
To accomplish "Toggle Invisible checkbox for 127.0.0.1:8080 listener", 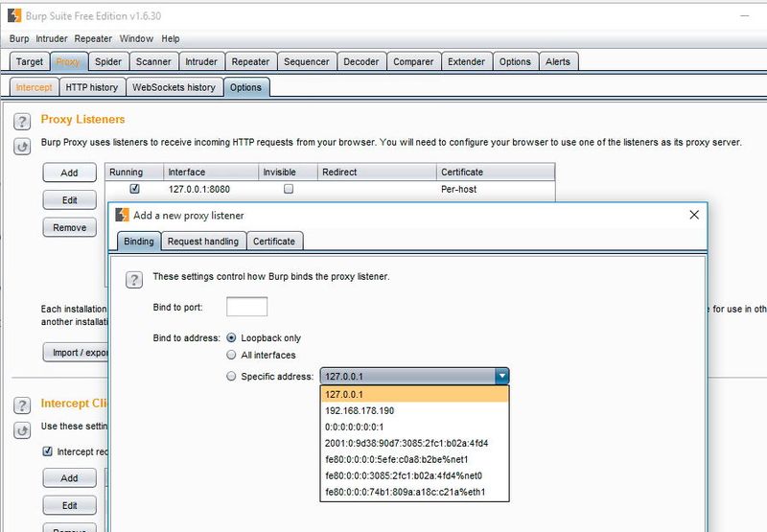I will click(x=289, y=188).
